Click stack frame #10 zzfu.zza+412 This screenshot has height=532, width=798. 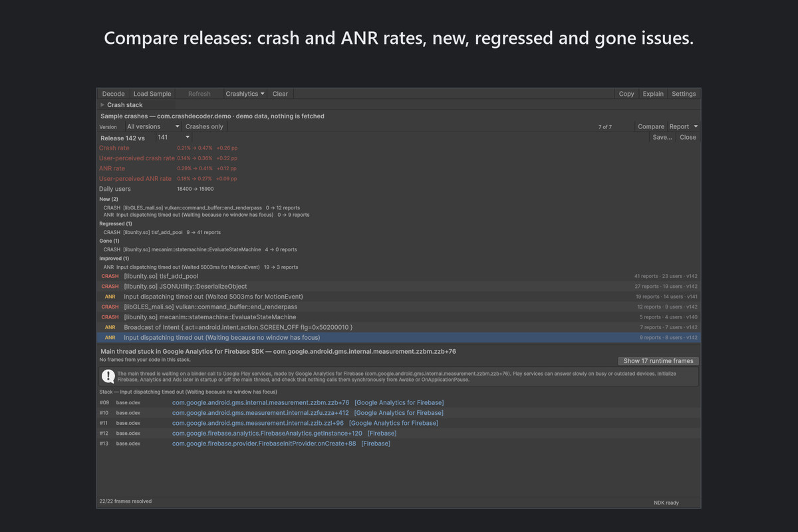(x=398, y=412)
